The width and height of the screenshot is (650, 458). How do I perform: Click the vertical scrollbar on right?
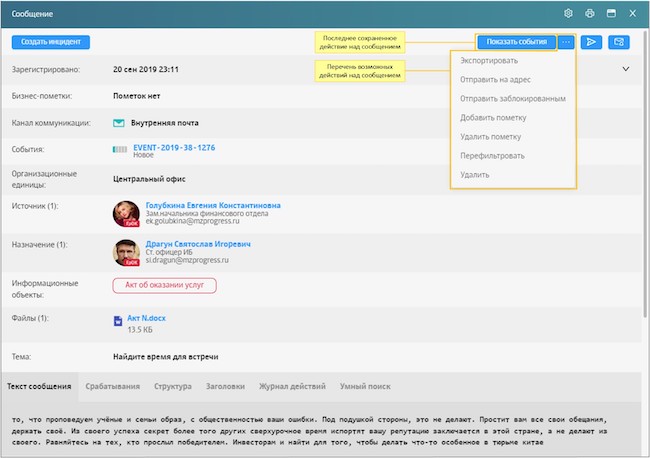pyautogui.click(x=645, y=174)
